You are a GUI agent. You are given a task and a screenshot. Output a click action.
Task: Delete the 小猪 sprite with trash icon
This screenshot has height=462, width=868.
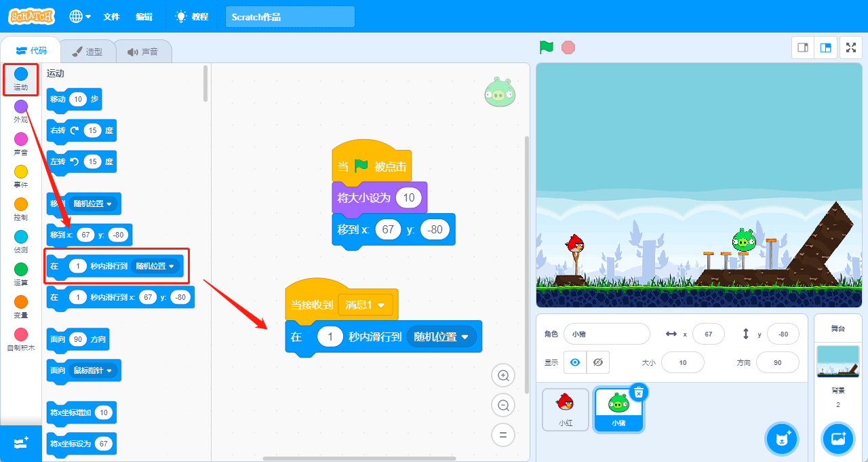[639, 392]
